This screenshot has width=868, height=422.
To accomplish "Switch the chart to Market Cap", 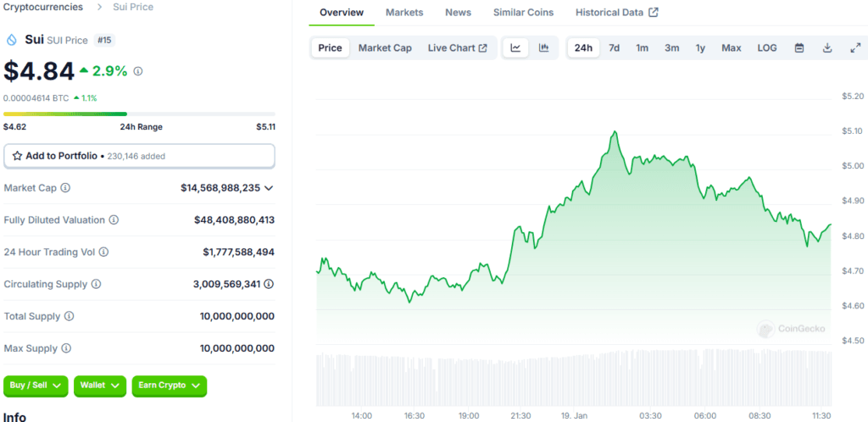I will point(385,48).
